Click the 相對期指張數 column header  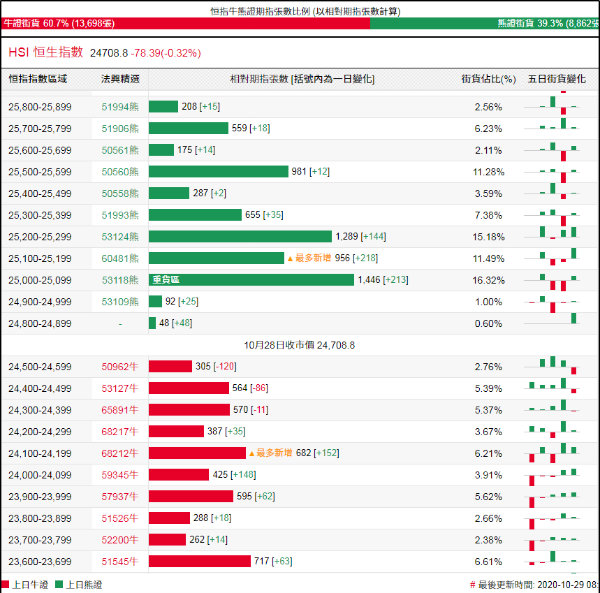point(302,79)
